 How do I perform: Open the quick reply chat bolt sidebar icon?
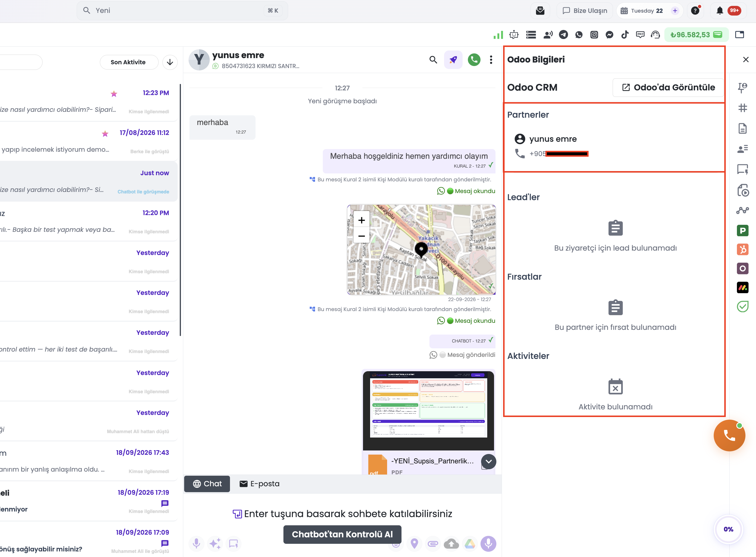point(742,169)
